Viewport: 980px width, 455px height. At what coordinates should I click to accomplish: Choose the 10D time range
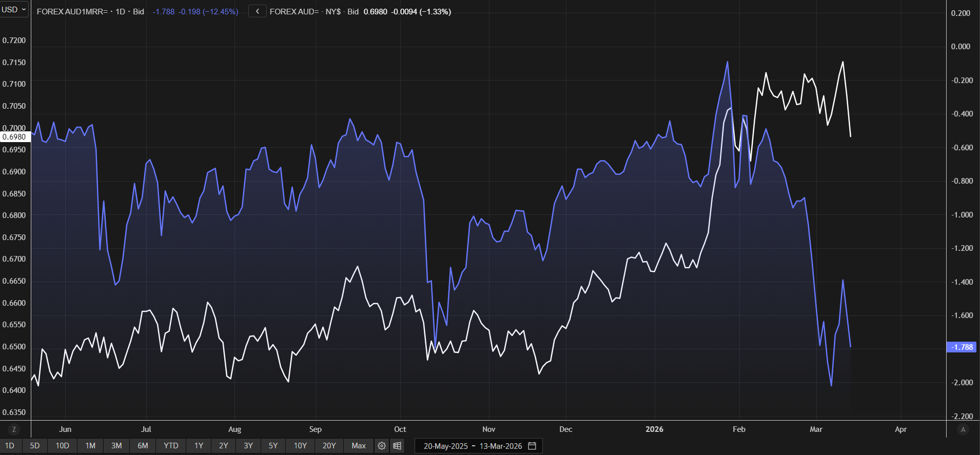pyautogui.click(x=62, y=446)
